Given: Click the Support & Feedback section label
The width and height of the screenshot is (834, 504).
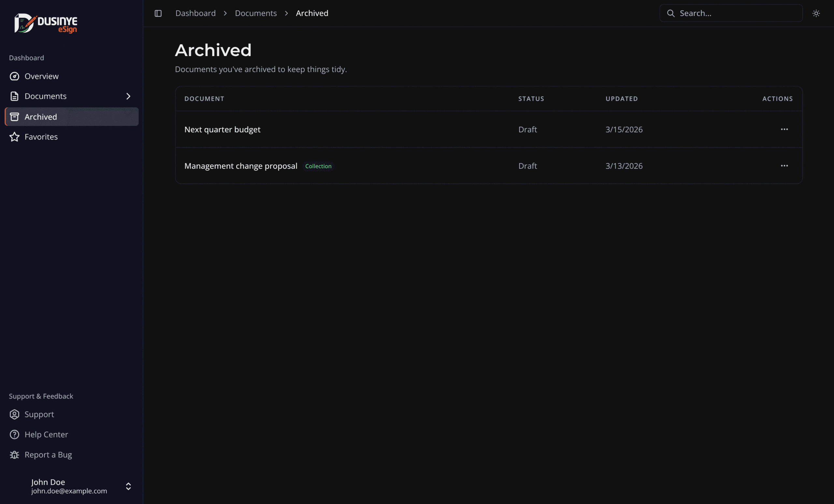Looking at the screenshot, I should [41, 396].
